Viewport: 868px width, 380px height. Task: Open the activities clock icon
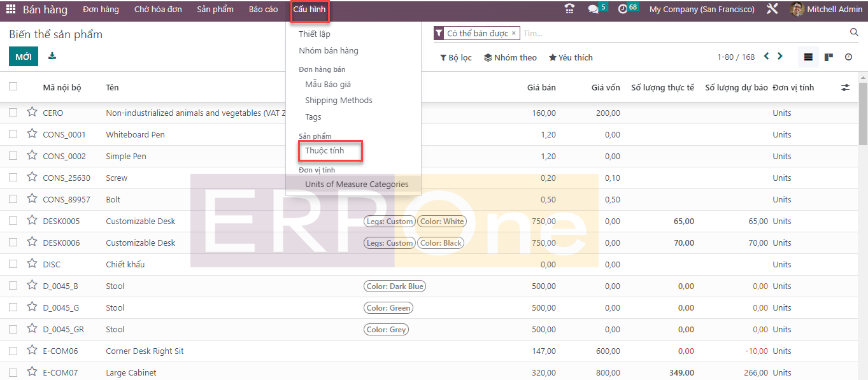[622, 10]
